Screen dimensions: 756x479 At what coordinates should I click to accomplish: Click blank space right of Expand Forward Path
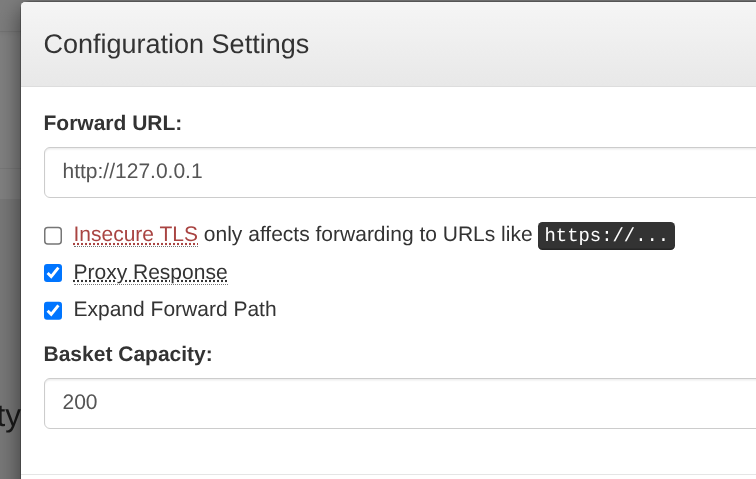500,309
